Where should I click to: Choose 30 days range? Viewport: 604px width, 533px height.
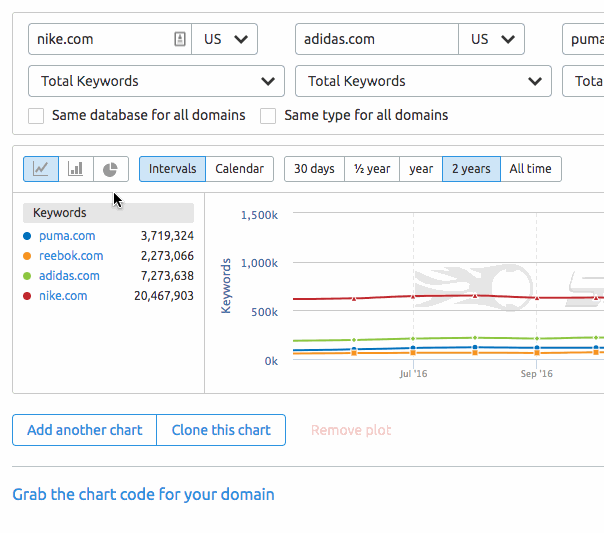click(314, 169)
